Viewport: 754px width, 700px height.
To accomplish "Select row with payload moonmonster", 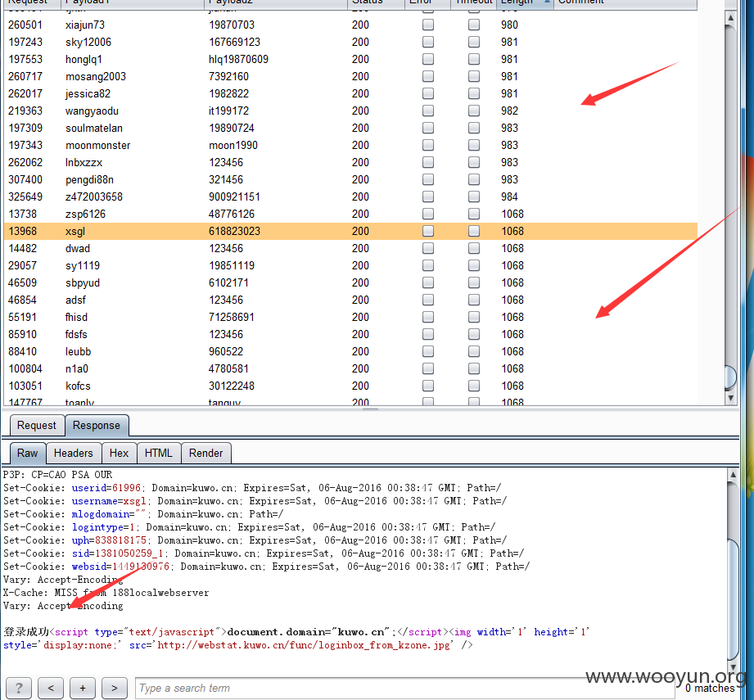I will (x=350, y=145).
